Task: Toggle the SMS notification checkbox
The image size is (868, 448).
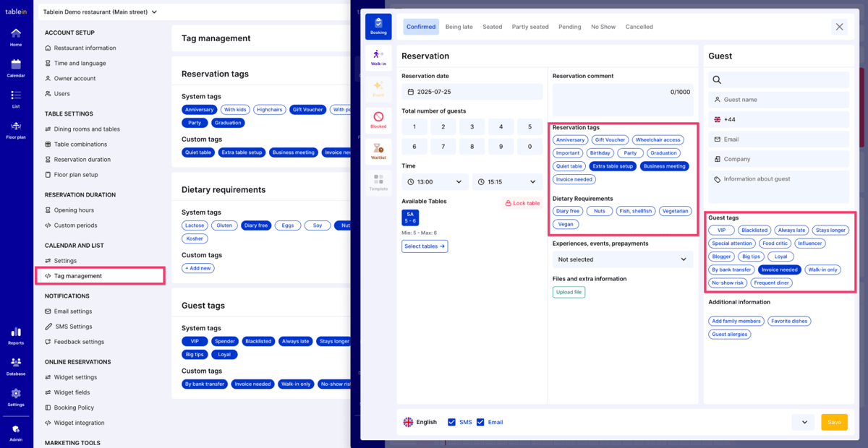Action: pyautogui.click(x=452, y=422)
